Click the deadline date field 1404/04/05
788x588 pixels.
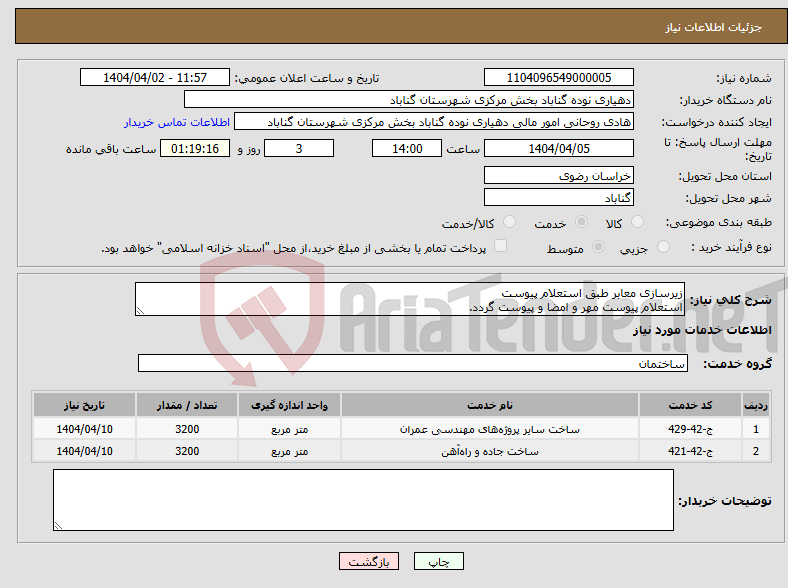559,148
